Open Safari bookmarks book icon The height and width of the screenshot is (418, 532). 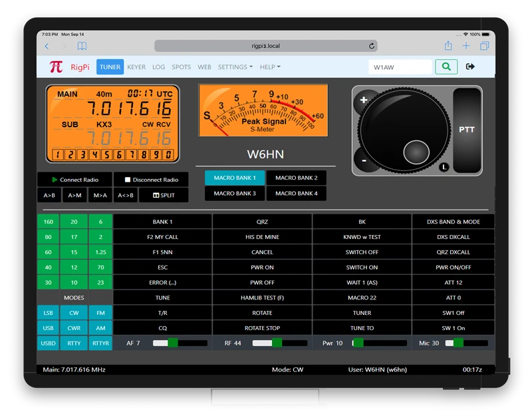[x=82, y=46]
